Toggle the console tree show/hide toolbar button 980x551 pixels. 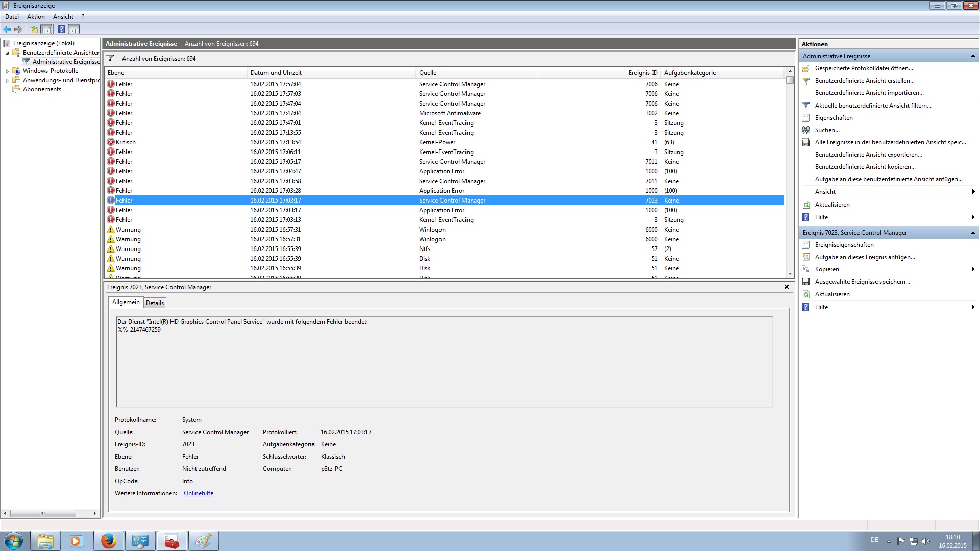46,29
